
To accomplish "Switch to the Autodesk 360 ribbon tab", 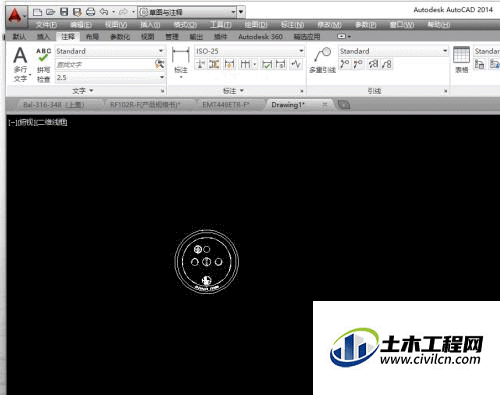I will click(260, 37).
